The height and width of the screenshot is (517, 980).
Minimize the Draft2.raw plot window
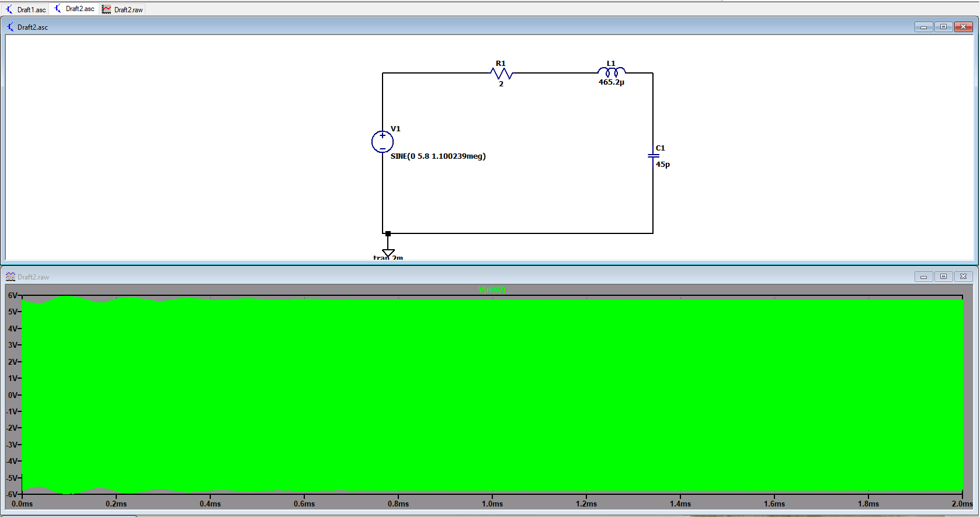tap(923, 277)
